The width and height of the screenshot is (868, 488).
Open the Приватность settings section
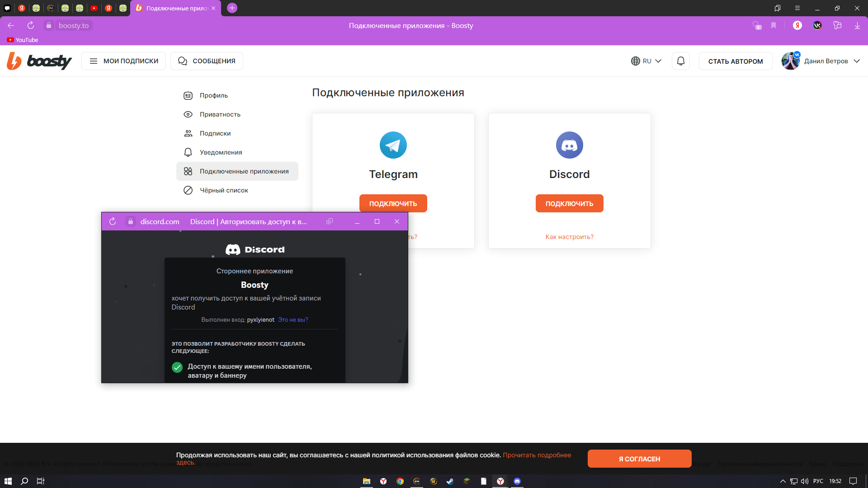(220, 114)
